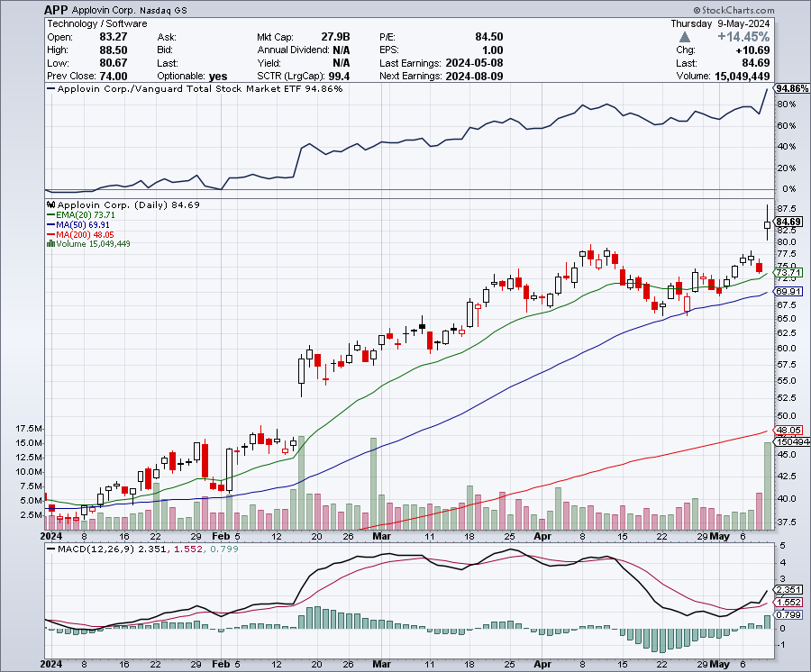Click the Mkt Cap value 27.9B
Image resolution: width=811 pixels, height=672 pixels.
pos(336,37)
